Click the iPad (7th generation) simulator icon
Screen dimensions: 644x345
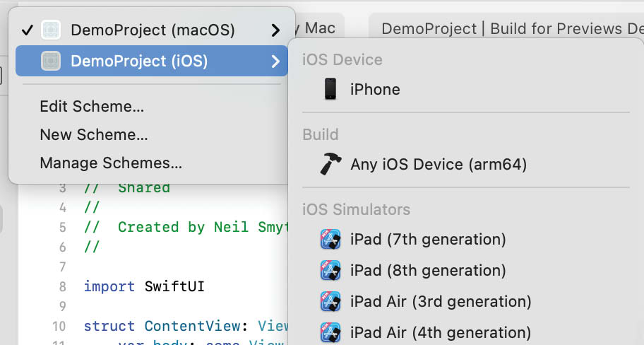330,240
